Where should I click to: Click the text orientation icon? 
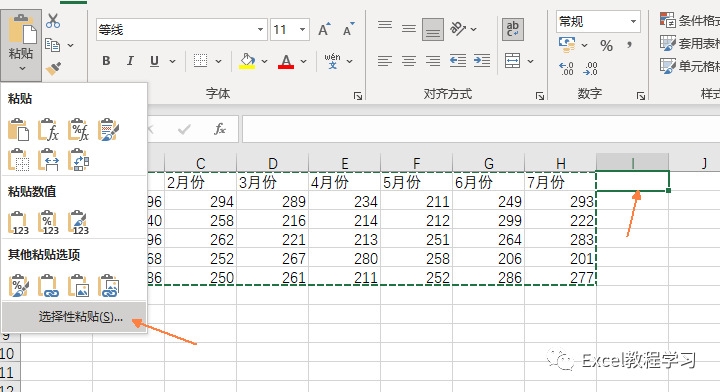[458, 29]
